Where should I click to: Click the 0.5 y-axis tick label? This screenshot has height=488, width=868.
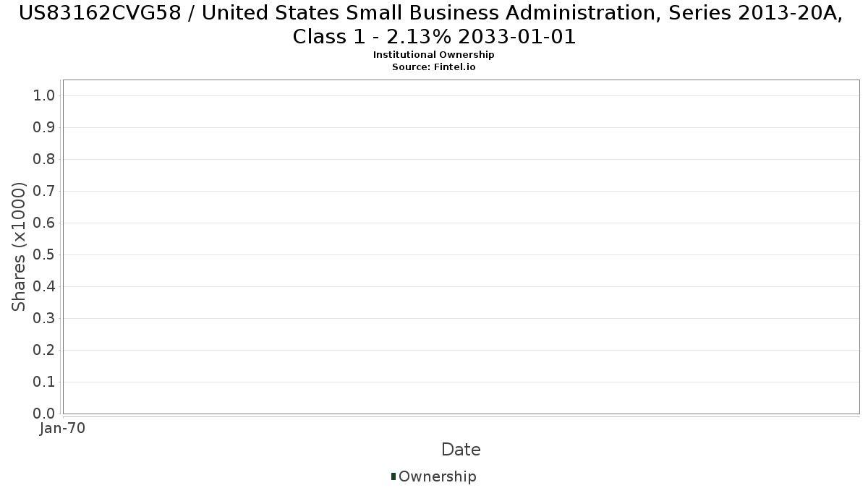coord(44,254)
